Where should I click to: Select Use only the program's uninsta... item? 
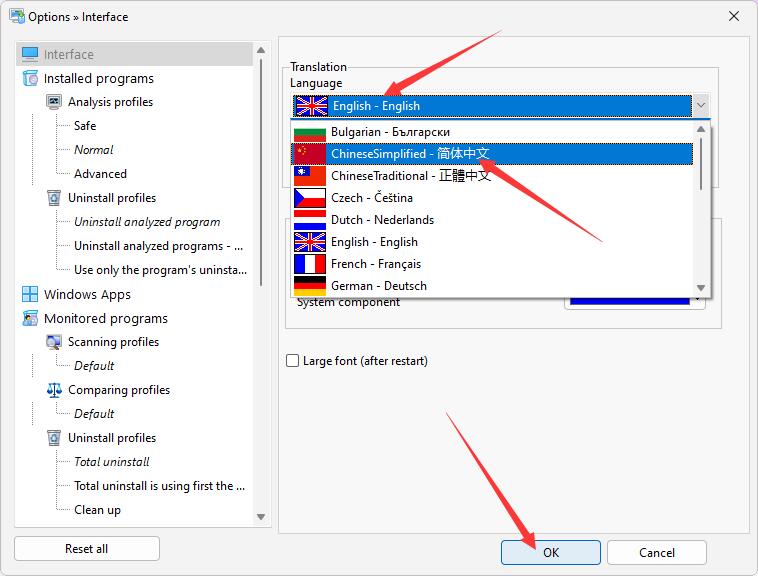pos(160,270)
